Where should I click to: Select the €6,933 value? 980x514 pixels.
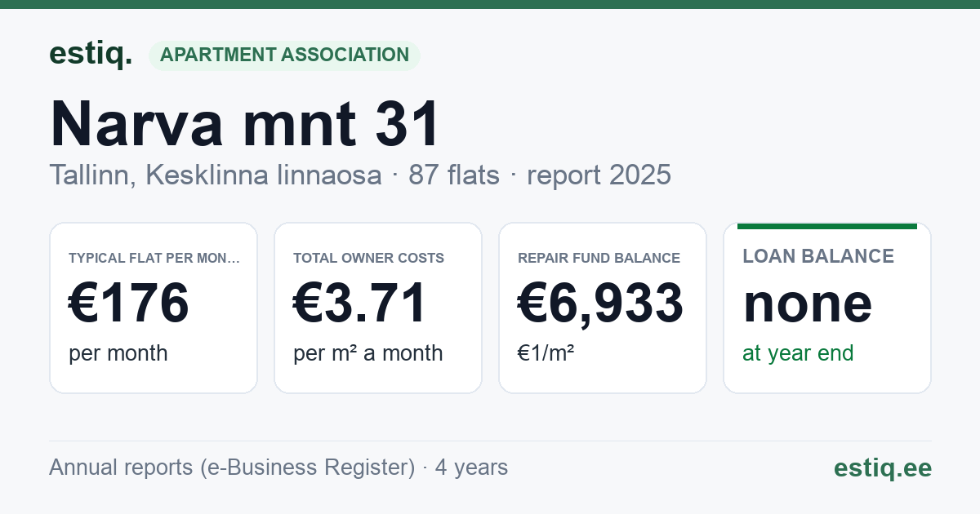pyautogui.click(x=600, y=303)
